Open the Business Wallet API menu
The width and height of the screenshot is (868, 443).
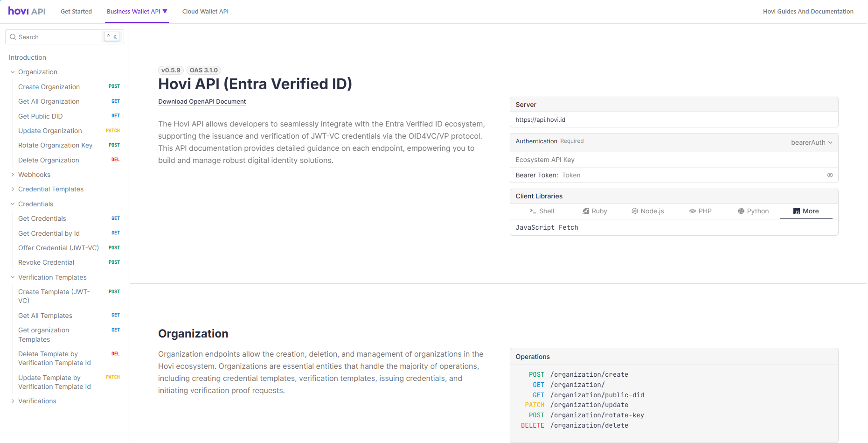(x=137, y=11)
